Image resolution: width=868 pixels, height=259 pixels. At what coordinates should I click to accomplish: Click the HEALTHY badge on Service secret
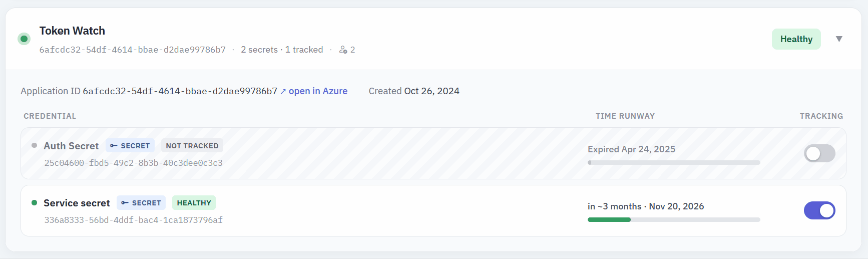(x=194, y=203)
